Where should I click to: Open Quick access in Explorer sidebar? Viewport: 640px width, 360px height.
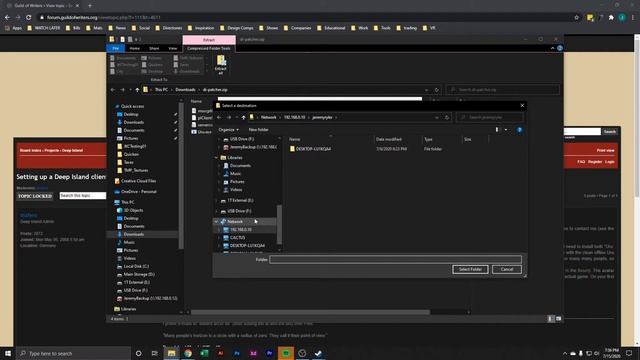coord(132,106)
